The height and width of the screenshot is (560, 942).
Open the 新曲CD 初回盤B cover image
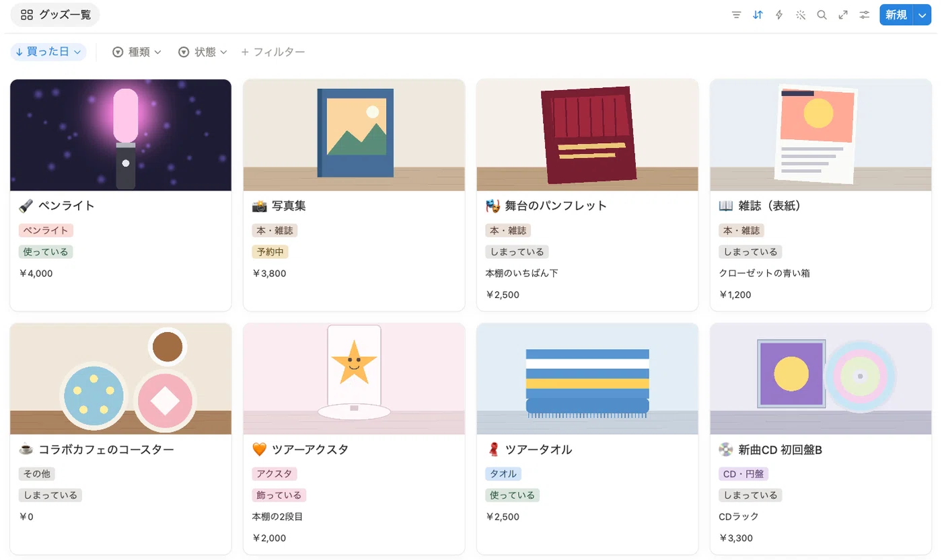tap(821, 378)
